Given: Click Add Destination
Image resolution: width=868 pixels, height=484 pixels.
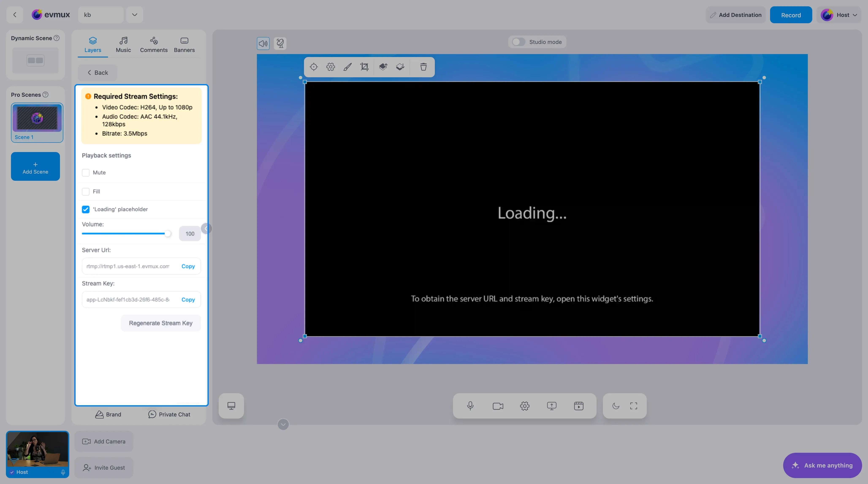Looking at the screenshot, I should click(x=736, y=15).
